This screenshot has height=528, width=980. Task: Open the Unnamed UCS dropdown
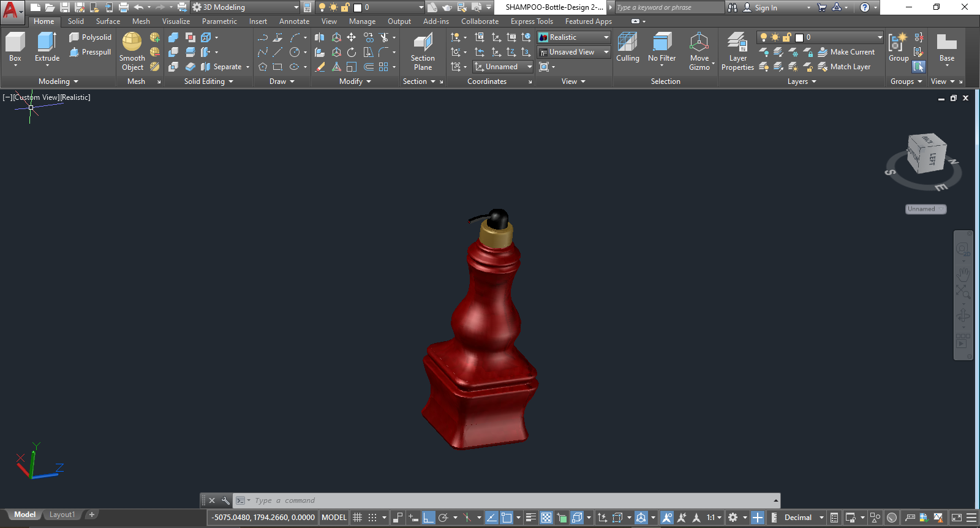click(503, 67)
